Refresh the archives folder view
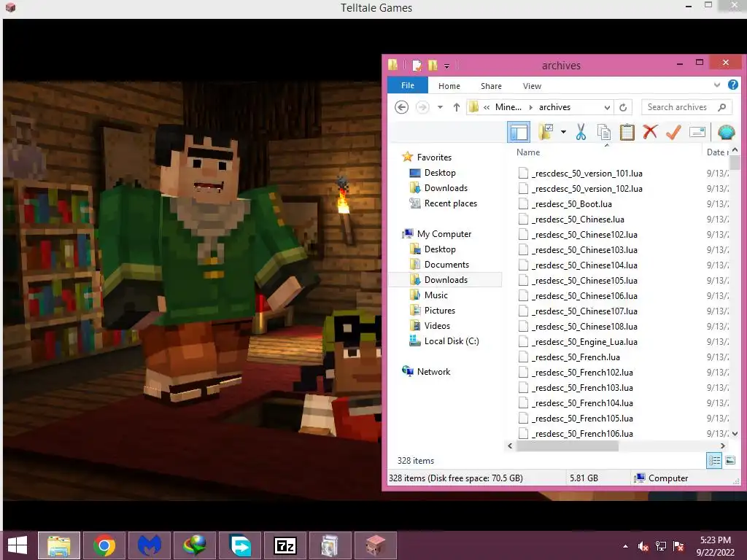747x560 pixels. (623, 107)
